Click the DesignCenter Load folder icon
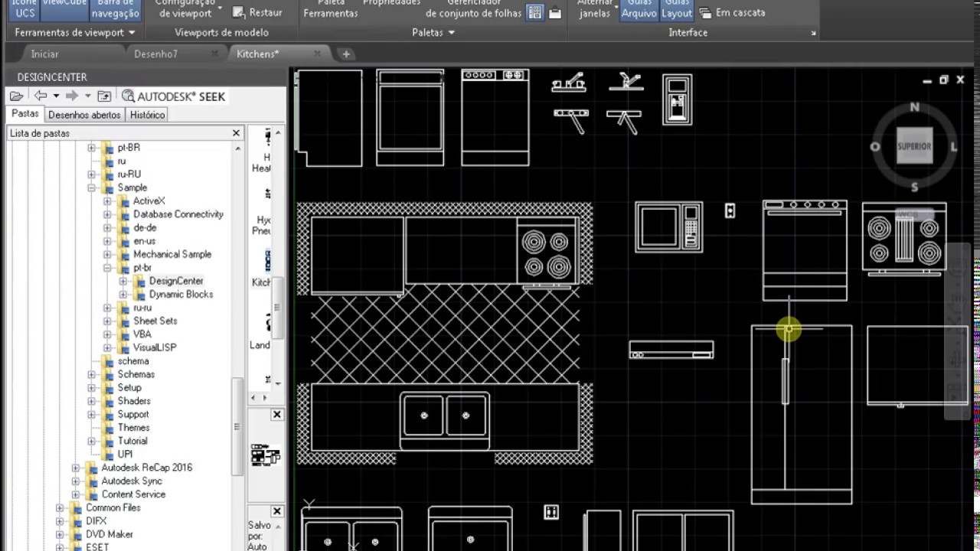Screen dimensions: 980x551 16,96
